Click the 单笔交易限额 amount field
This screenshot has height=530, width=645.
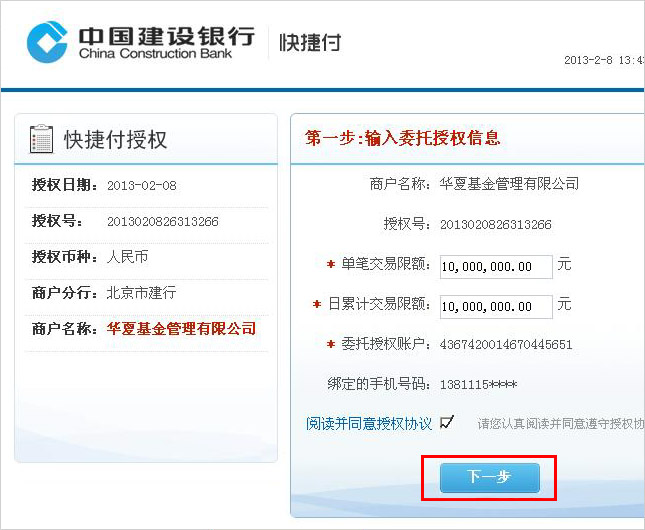pyautogui.click(x=496, y=267)
